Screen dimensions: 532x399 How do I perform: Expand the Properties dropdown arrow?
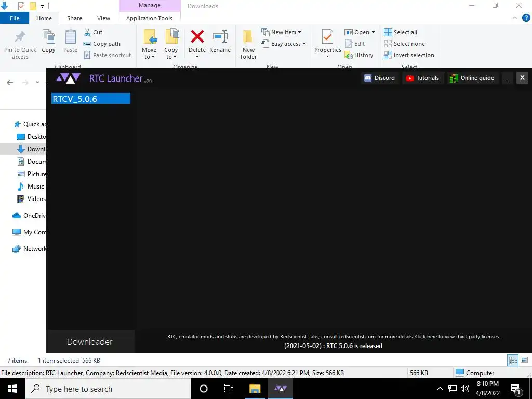327,57
